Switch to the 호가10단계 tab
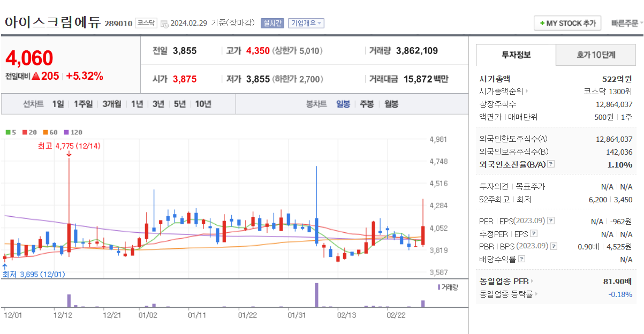The height and width of the screenshot is (334, 644). (x=596, y=55)
